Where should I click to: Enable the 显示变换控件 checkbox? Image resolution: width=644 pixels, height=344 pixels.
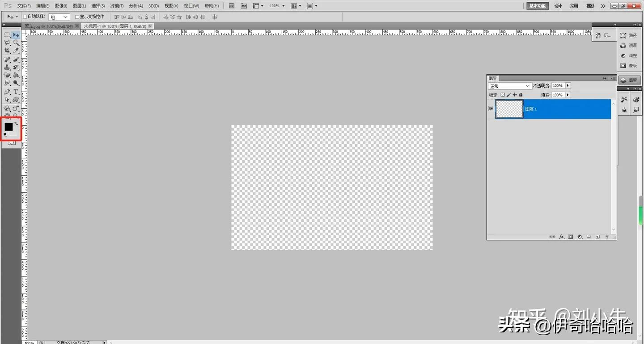(77, 17)
